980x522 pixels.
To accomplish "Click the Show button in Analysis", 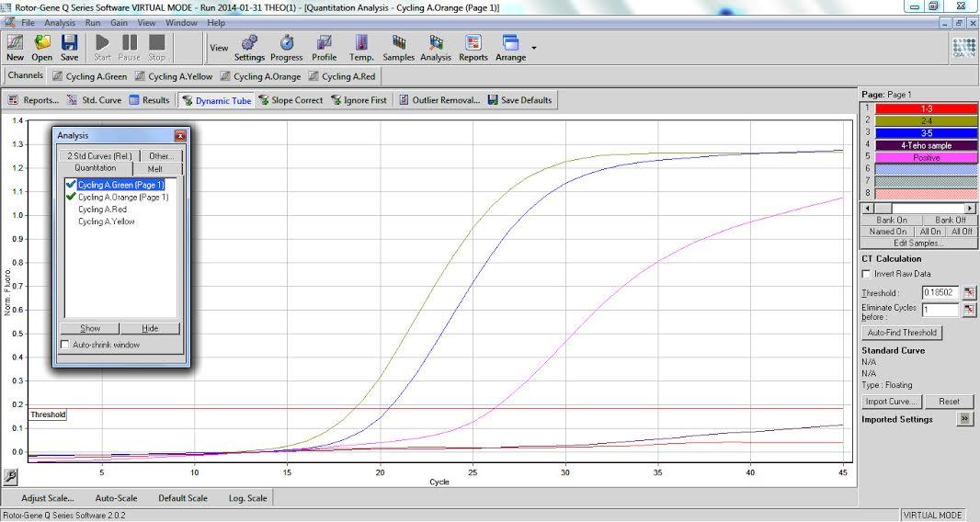I will (x=90, y=328).
